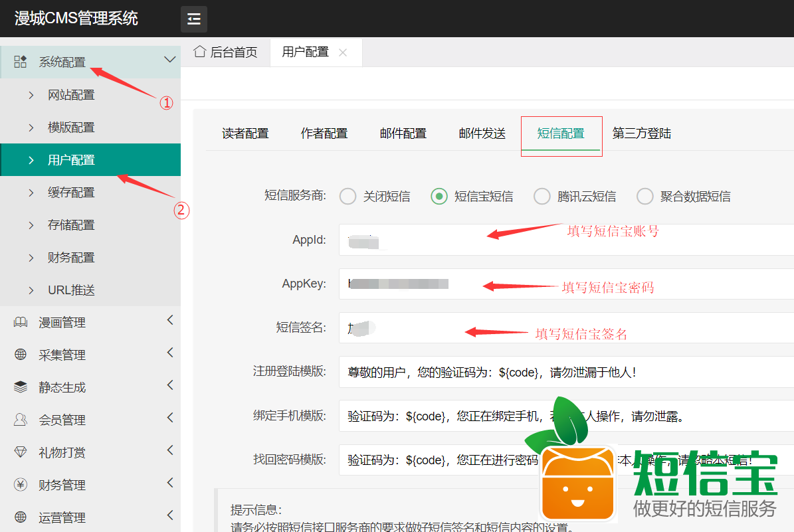
Task: Go to 后台首页 home tab
Action: [x=226, y=52]
